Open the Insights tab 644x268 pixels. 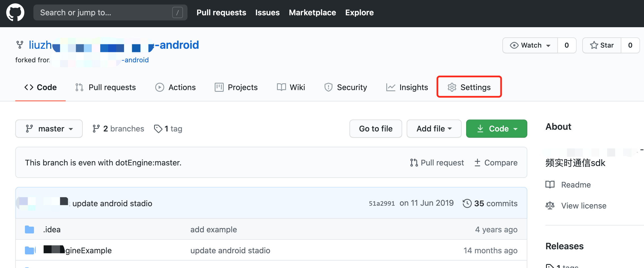407,87
